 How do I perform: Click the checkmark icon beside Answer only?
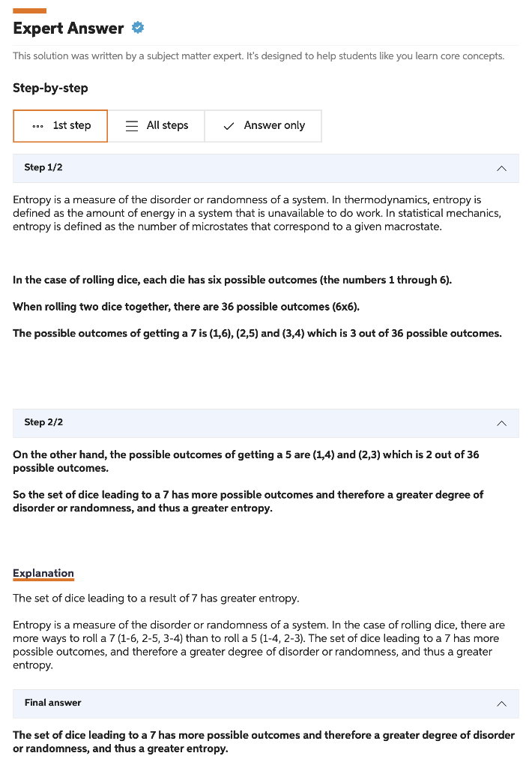tap(229, 125)
